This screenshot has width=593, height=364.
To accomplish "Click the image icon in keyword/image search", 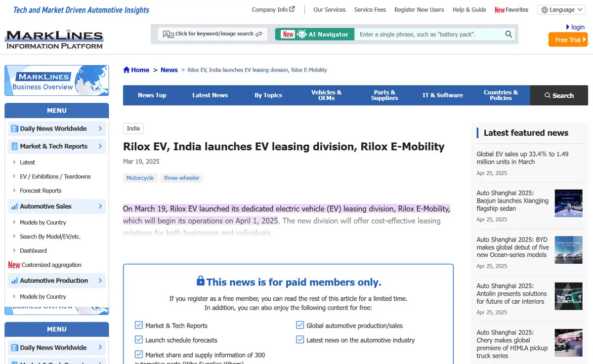I will pyautogui.click(x=168, y=34).
